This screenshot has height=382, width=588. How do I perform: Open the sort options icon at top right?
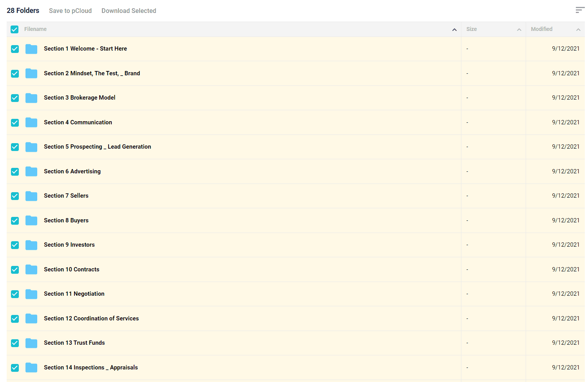click(x=580, y=10)
